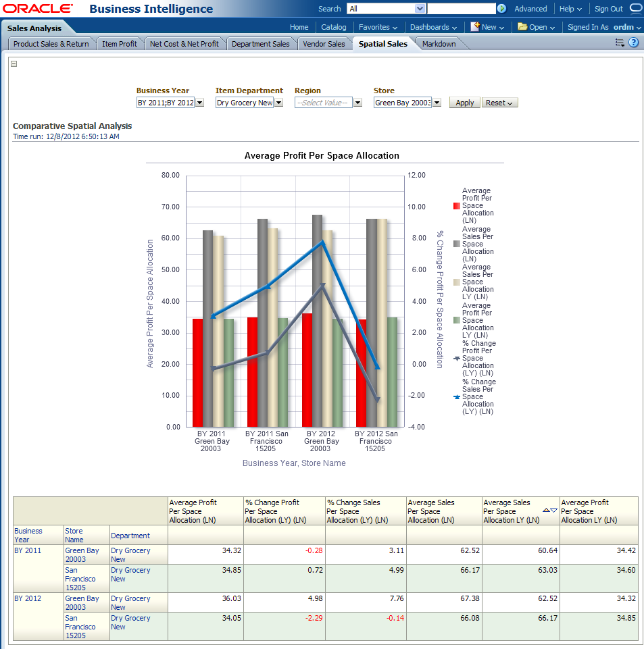Open the Region select value dropdown

(357, 103)
